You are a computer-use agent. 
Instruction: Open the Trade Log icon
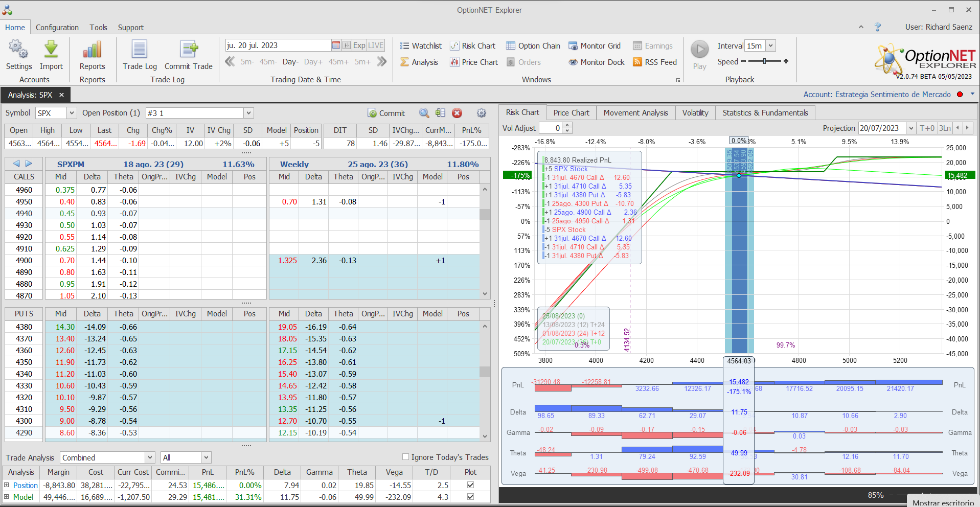pos(140,50)
